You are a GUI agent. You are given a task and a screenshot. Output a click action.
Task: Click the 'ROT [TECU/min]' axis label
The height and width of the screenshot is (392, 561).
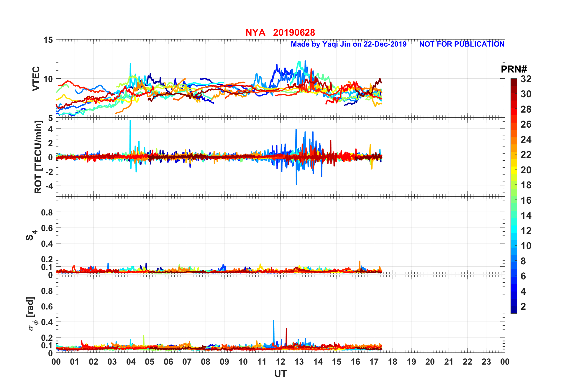coord(38,157)
